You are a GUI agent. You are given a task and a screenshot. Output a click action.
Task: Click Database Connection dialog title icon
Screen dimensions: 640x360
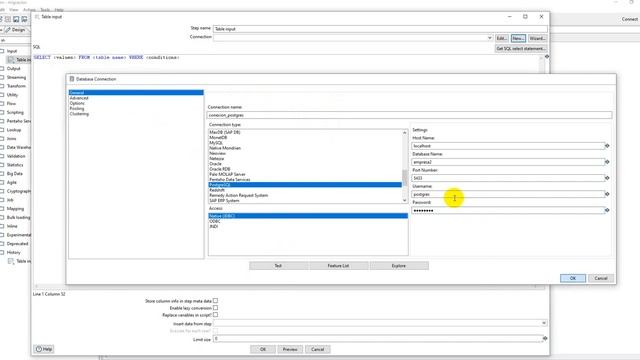pyautogui.click(x=72, y=79)
